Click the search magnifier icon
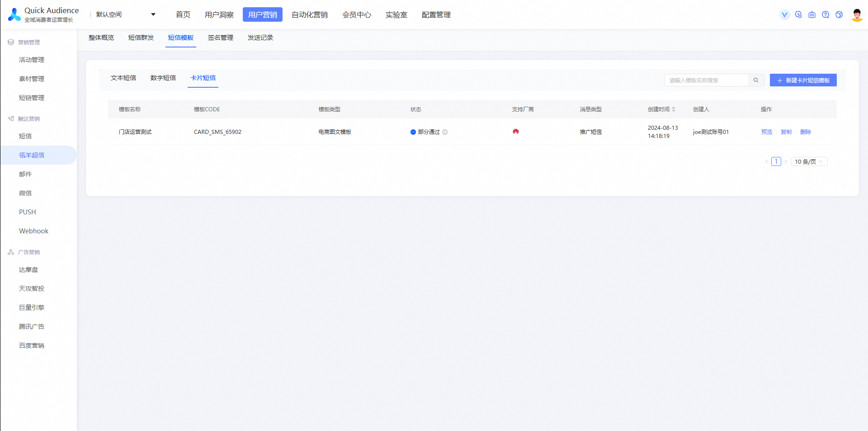868x431 pixels. coord(756,80)
